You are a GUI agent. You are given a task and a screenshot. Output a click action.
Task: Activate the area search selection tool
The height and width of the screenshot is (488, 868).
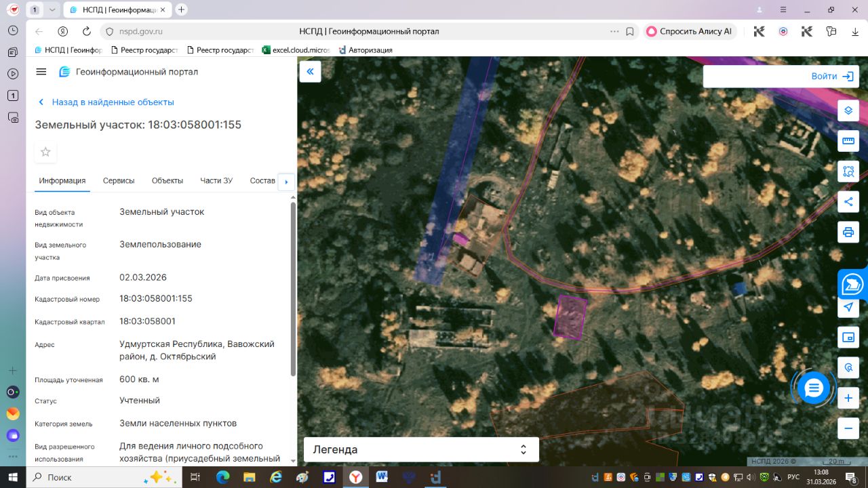[x=848, y=171]
